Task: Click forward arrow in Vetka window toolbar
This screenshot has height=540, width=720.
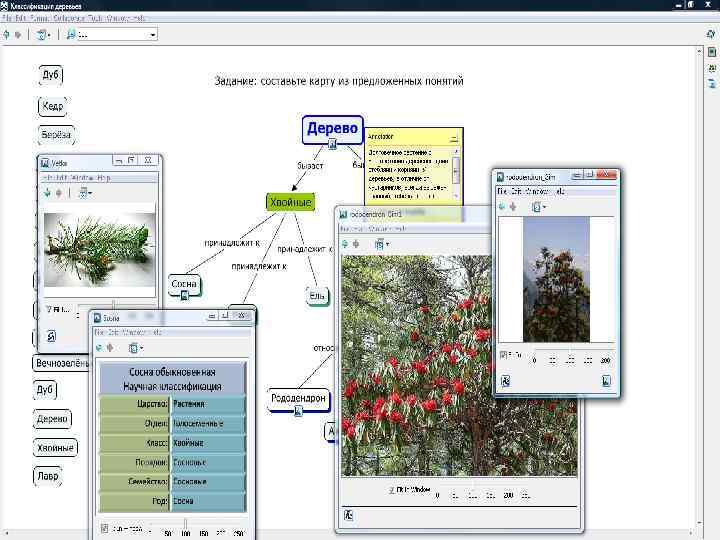Action: (x=59, y=193)
